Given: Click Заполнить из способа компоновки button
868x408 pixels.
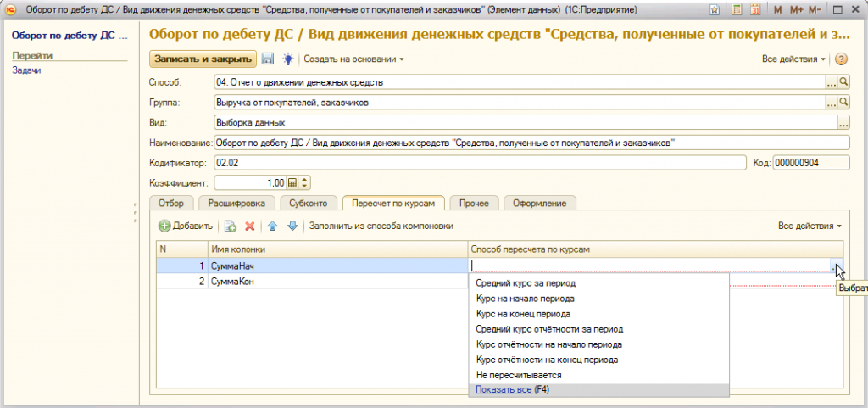Looking at the screenshot, I should point(381,226).
